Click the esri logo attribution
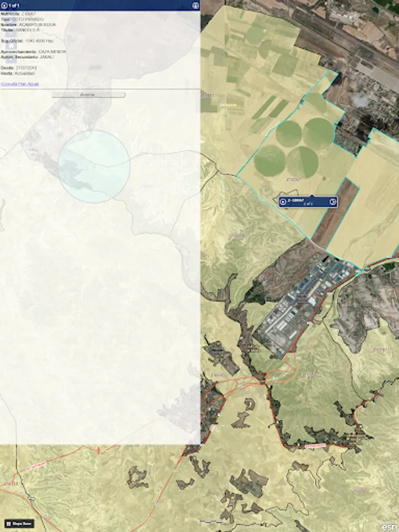399x532 pixels. (390, 527)
